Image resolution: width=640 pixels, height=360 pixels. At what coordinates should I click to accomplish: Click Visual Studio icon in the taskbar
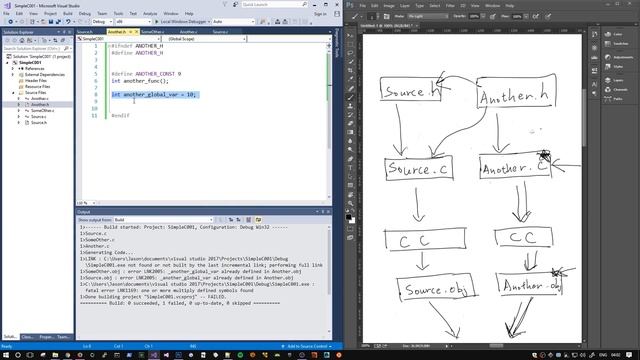154,355
